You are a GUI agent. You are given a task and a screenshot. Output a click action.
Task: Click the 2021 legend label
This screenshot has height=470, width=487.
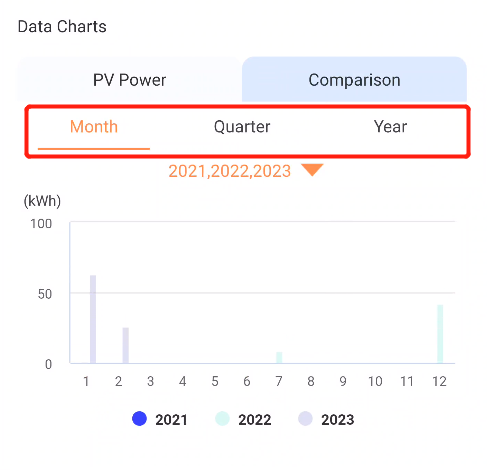point(171,420)
